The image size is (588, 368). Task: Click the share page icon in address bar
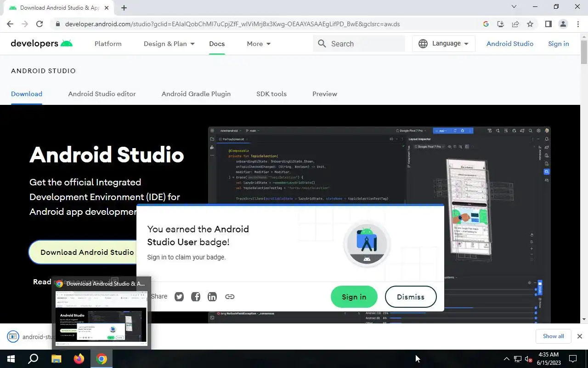click(515, 24)
